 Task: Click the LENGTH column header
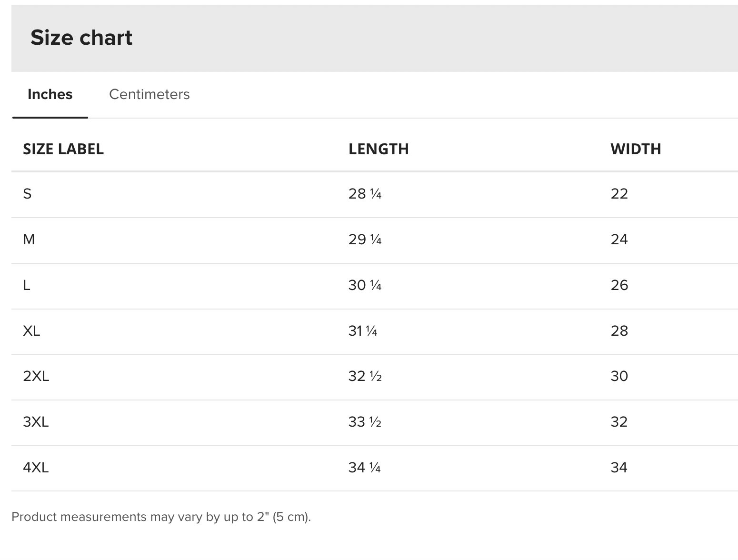(379, 149)
